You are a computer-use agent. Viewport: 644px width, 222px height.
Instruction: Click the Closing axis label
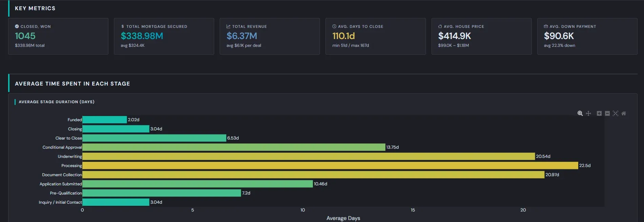click(75, 129)
